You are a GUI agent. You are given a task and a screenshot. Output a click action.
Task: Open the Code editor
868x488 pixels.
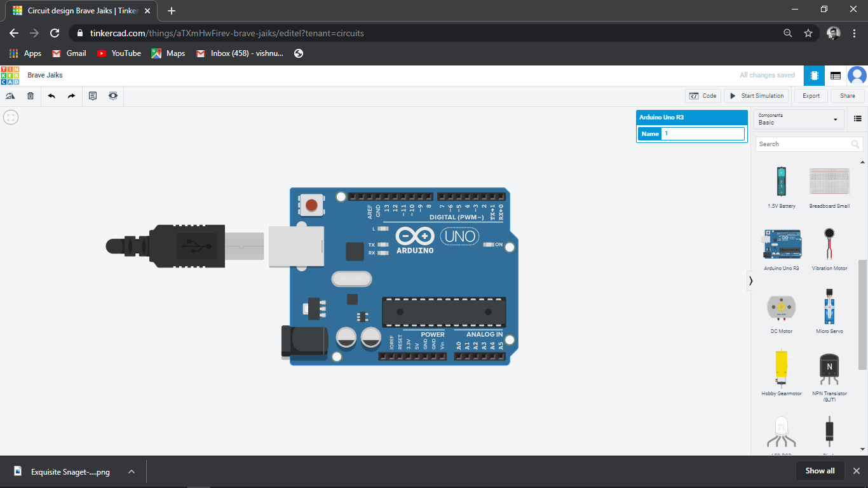[x=703, y=95]
